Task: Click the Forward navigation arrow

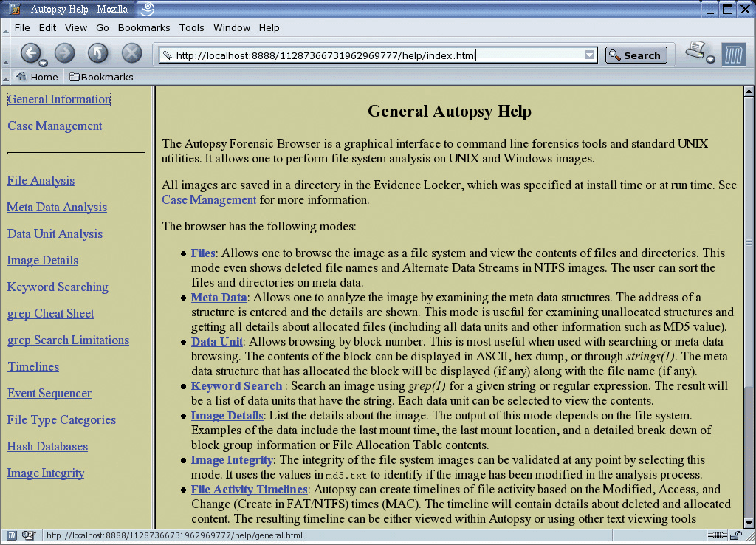Action: tap(65, 53)
